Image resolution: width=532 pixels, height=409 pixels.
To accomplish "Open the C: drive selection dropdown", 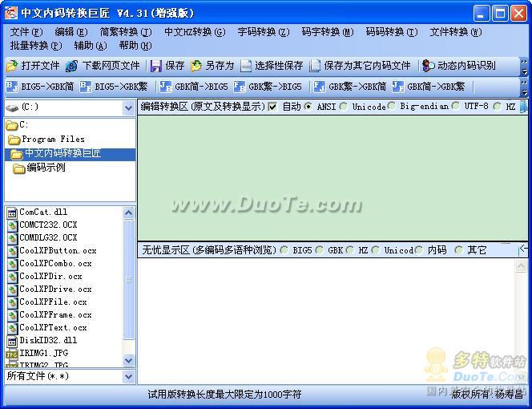I will [128, 107].
